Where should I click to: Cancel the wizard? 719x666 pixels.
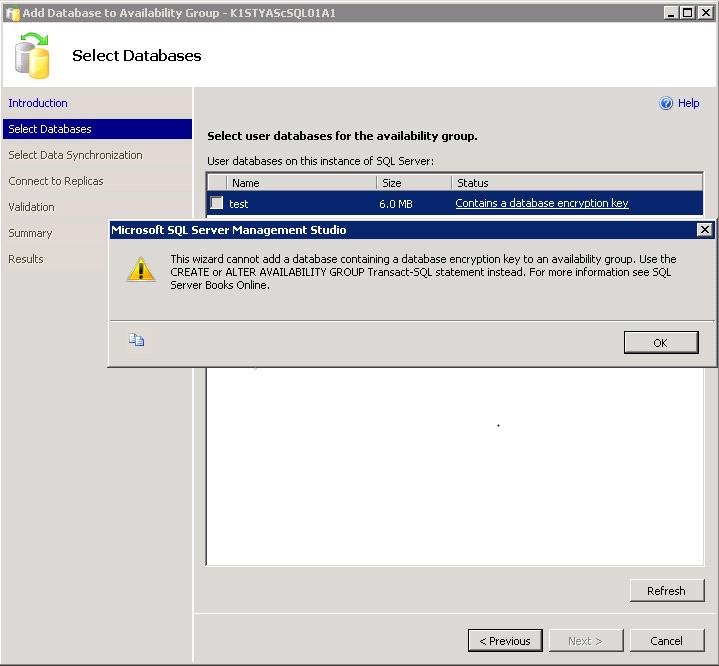[667, 641]
